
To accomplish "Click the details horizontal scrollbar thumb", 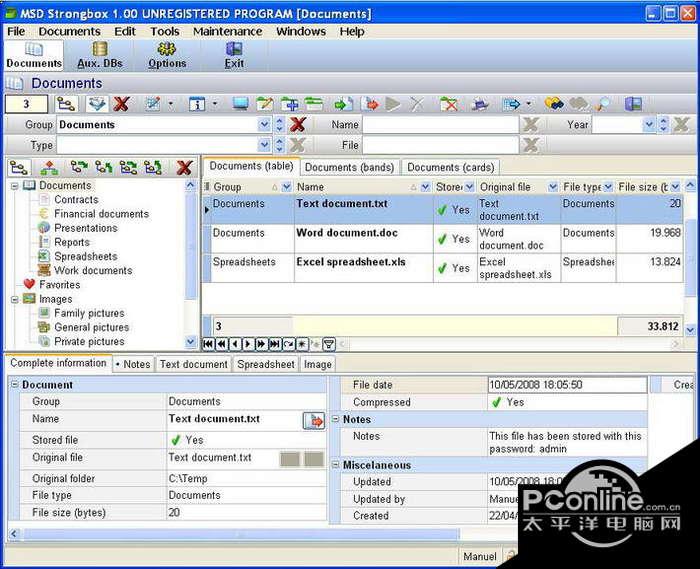I will coord(241,534).
